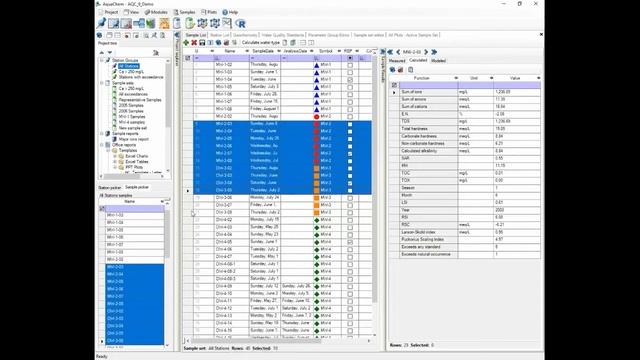
Task: Toggle the checkbox in Mid-2-02 row
Action: tap(350, 116)
